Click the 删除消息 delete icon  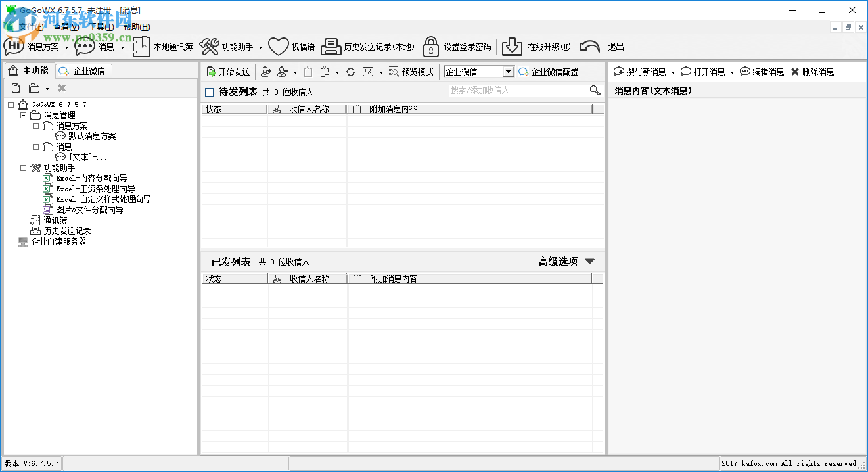(x=795, y=71)
